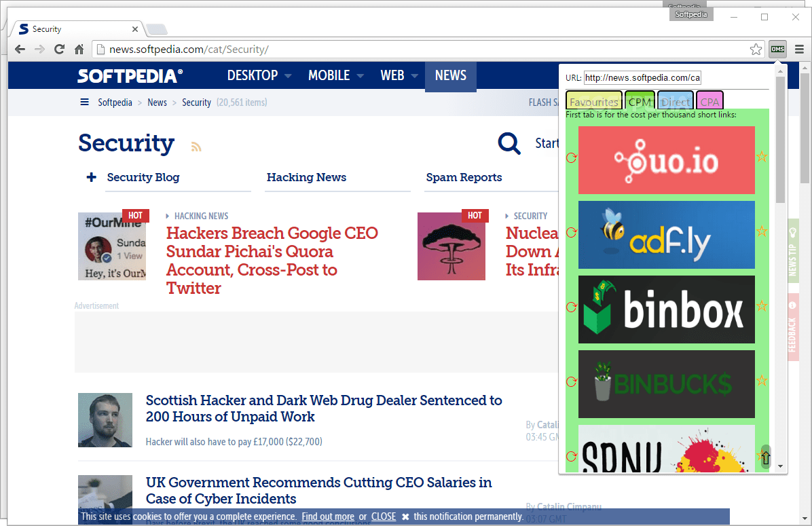
Task: Click Find out more cookie link
Action: click(x=328, y=516)
